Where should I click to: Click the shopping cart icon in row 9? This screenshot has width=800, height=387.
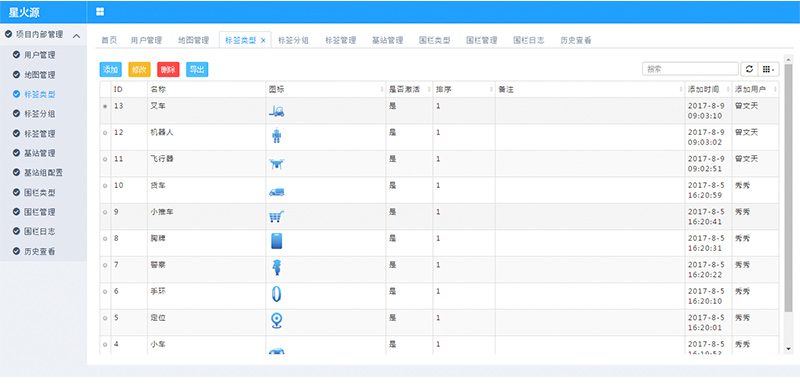(x=277, y=217)
